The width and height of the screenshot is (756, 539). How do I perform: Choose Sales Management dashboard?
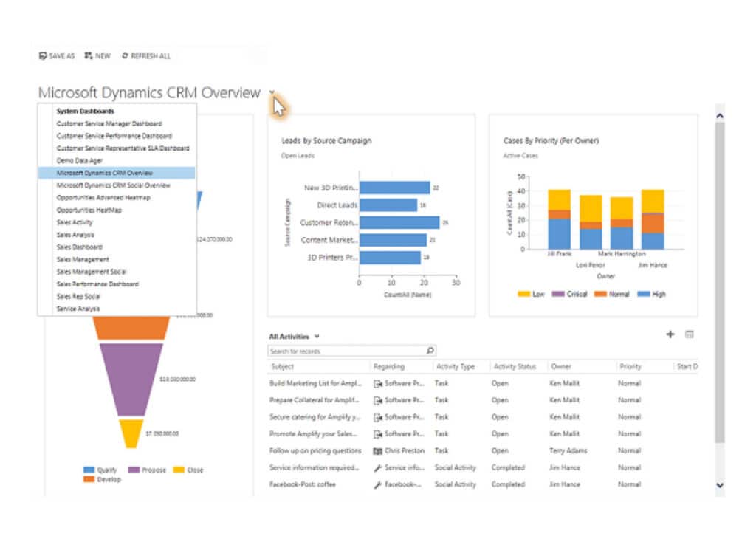pos(83,259)
